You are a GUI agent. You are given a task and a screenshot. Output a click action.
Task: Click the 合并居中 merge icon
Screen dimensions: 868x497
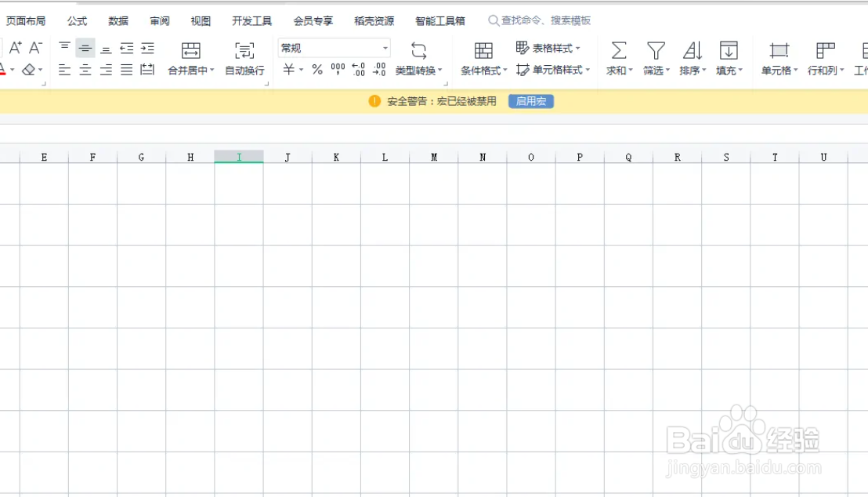point(191,50)
